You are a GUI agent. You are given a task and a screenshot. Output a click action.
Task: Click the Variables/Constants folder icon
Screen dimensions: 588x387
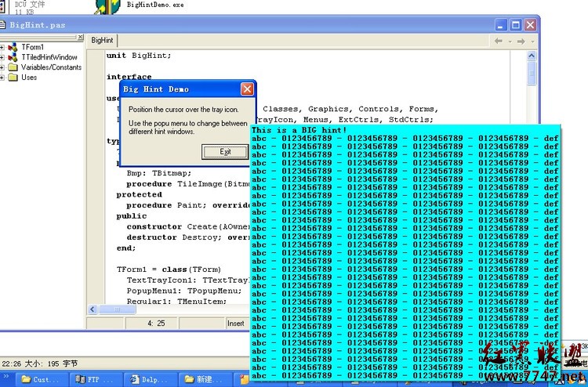coord(13,67)
